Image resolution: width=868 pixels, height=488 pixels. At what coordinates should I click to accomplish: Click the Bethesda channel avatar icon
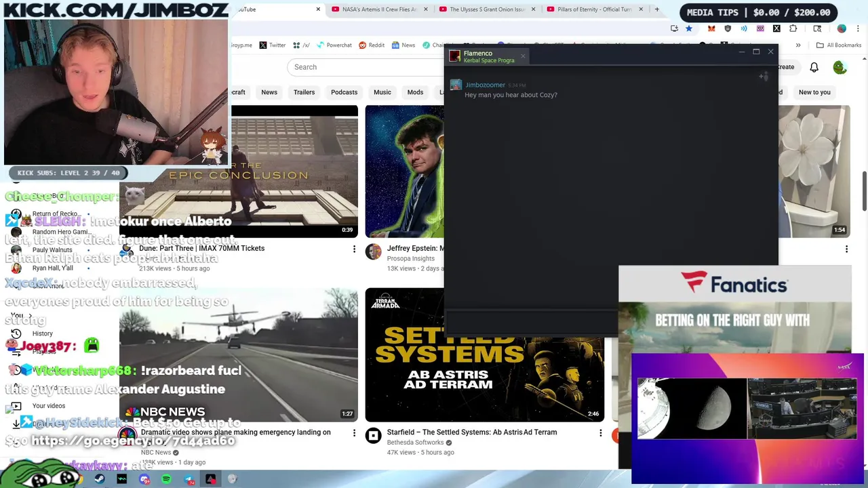click(374, 436)
